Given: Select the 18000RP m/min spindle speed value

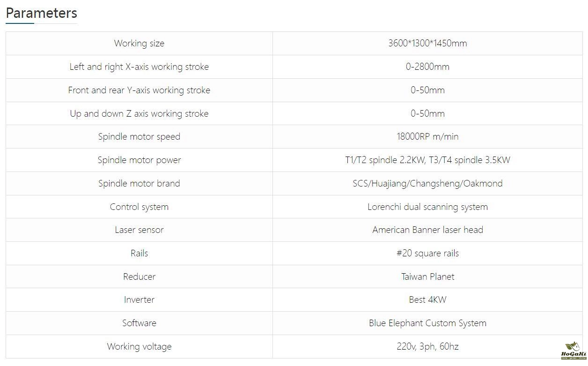Looking at the screenshot, I should coord(427,137).
